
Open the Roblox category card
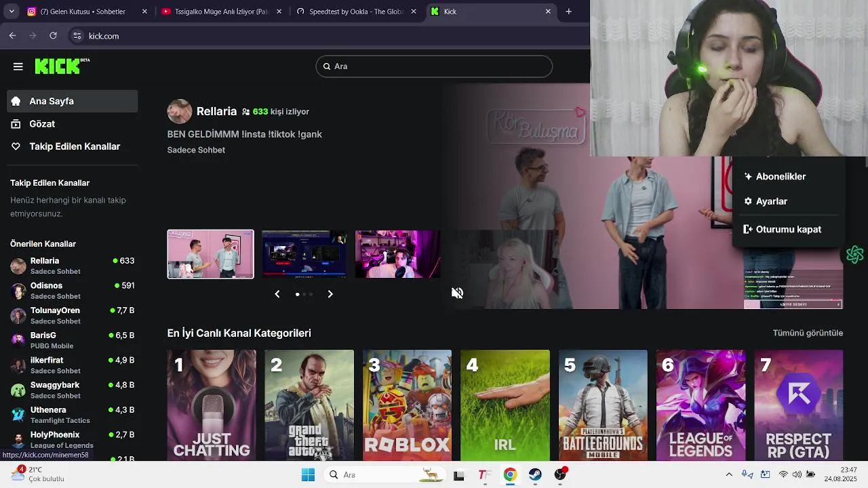(x=407, y=405)
